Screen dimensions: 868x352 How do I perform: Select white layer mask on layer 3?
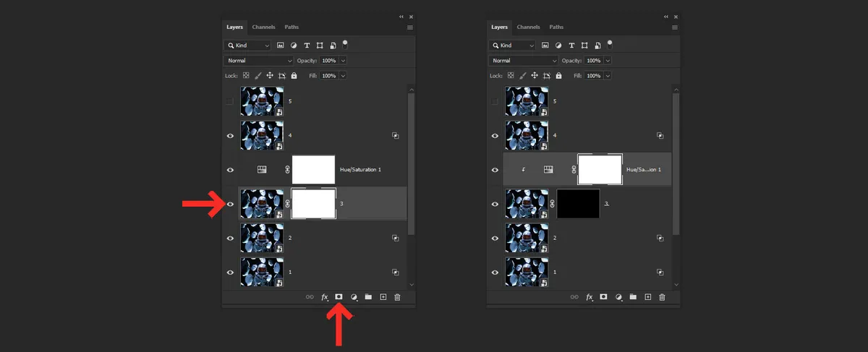[313, 204]
